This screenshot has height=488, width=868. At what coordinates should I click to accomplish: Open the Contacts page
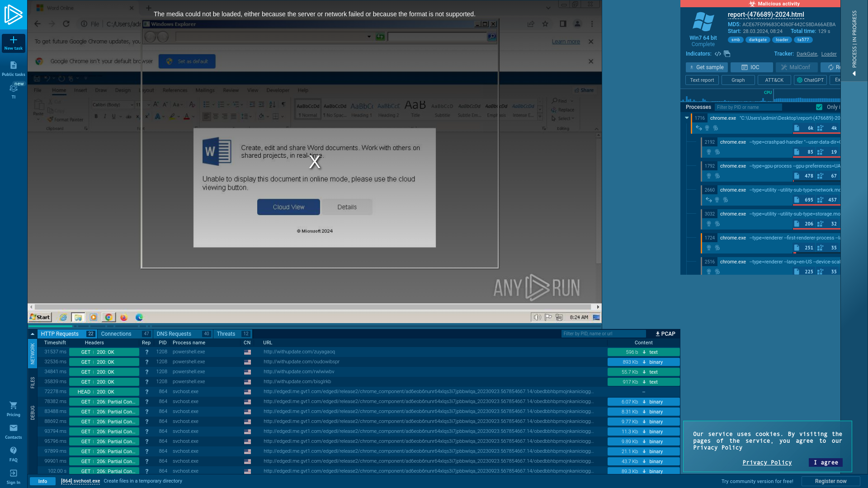coord(14,432)
